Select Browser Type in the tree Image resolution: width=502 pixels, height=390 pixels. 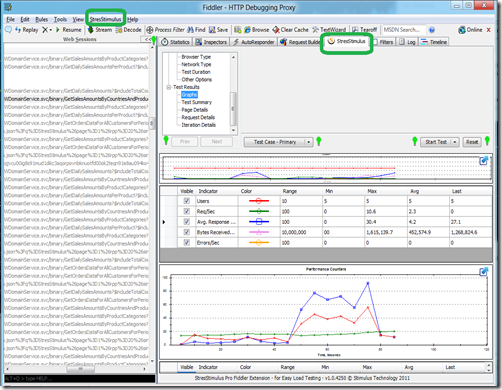tap(196, 57)
